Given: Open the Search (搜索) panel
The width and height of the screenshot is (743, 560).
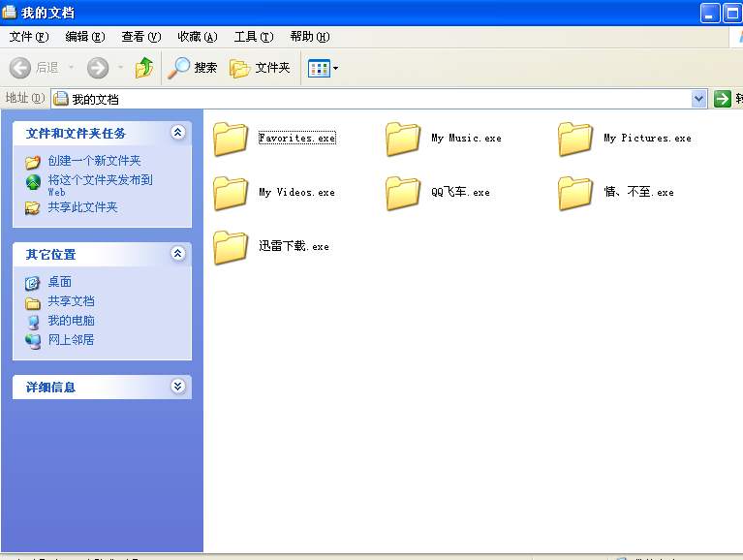Looking at the screenshot, I should click(193, 68).
